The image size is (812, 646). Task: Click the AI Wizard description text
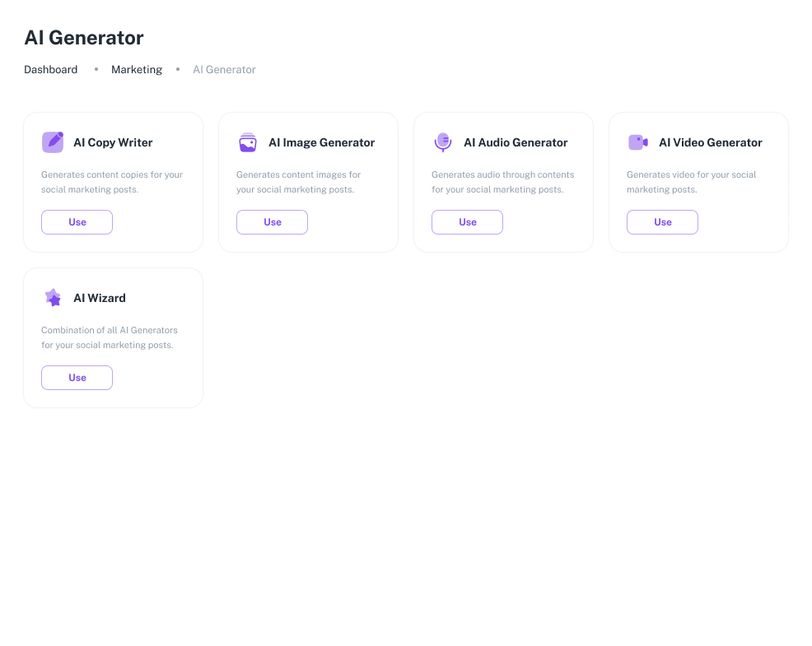(109, 337)
